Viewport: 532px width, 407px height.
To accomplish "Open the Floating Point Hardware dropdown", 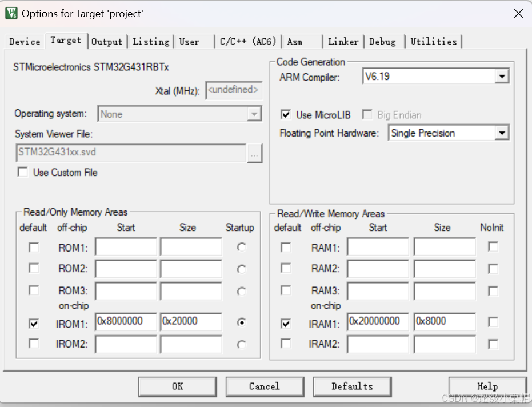I will (449, 133).
